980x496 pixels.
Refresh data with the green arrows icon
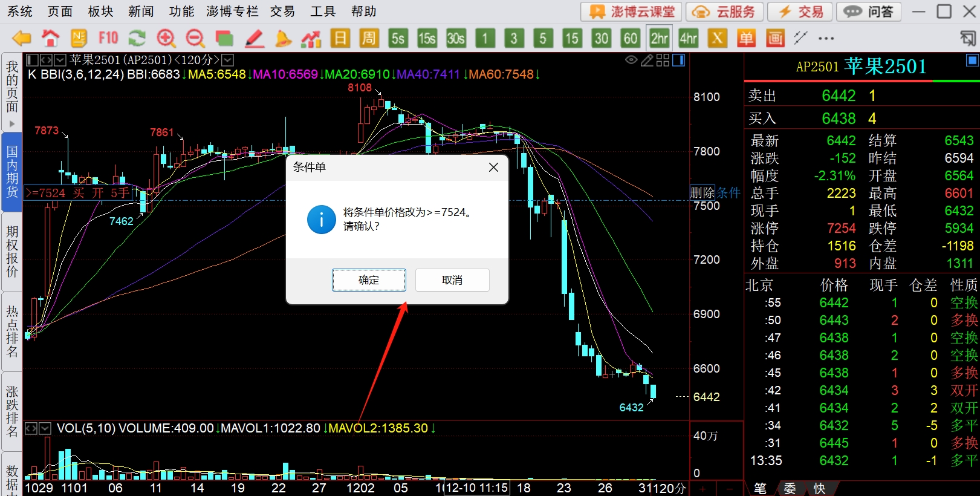[137, 39]
